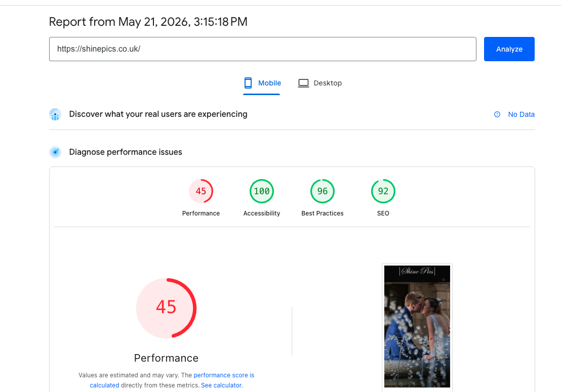The height and width of the screenshot is (392, 561).
Task: Select the Accessibility score gauge 100
Action: [262, 191]
